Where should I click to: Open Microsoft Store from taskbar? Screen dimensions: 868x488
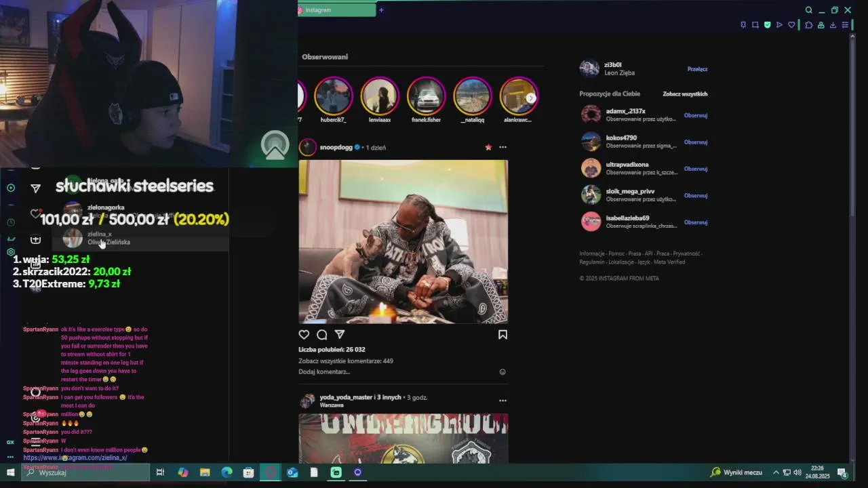click(x=248, y=472)
